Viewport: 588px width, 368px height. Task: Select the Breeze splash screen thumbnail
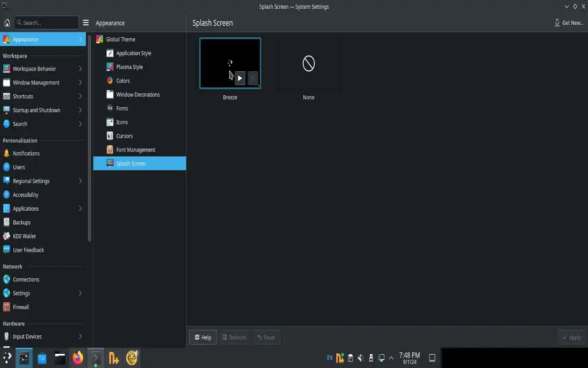click(x=230, y=63)
